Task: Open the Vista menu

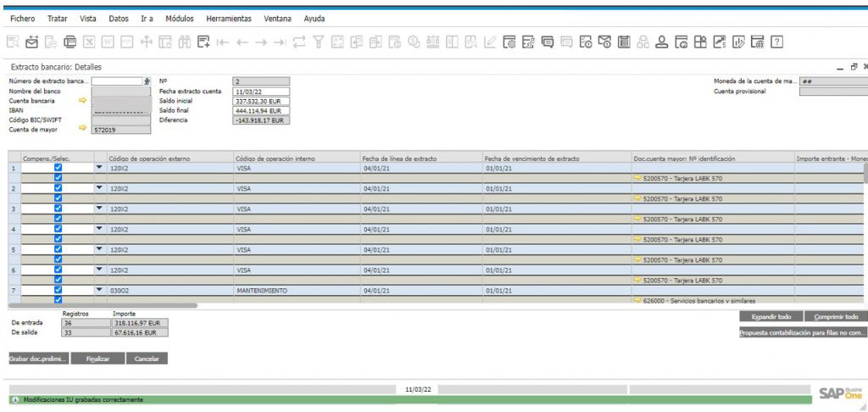Action: pyautogui.click(x=88, y=19)
